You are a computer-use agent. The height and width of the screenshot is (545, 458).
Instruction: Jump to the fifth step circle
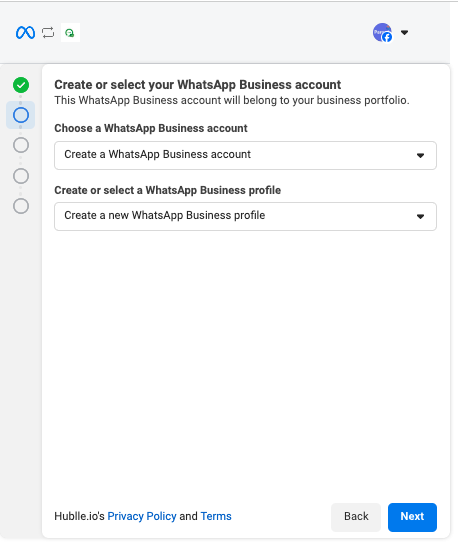click(21, 206)
